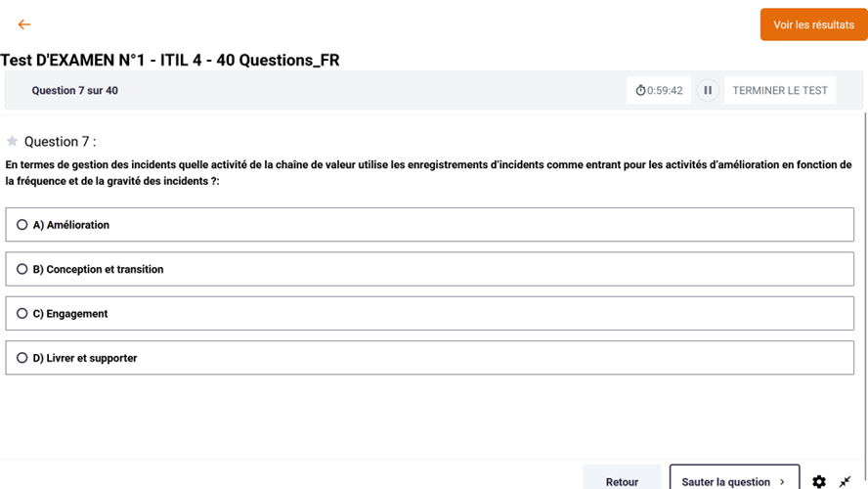
Task: Bookmark Question 7 with the star icon
Action: [12, 141]
